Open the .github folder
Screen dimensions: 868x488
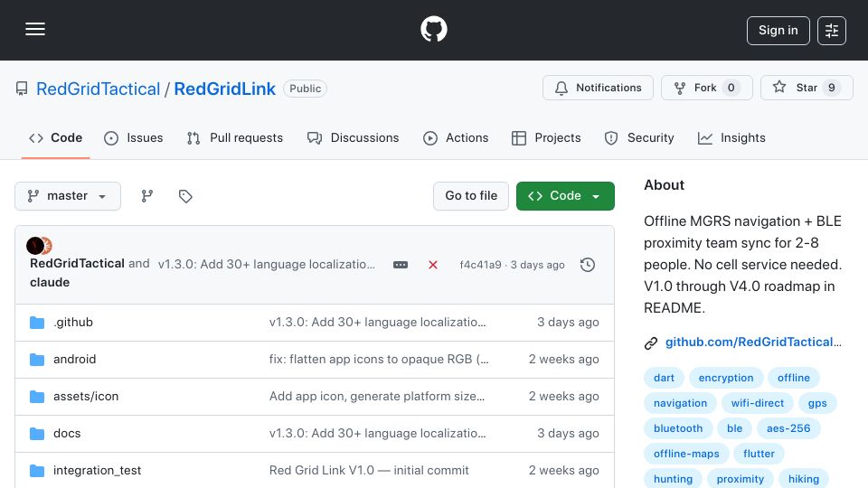click(73, 322)
